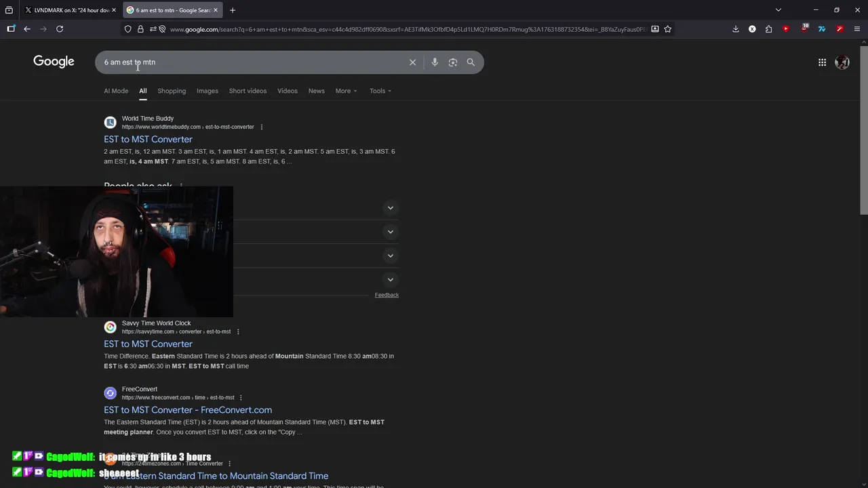
Task: Switch to Images results
Action: pos(208,91)
